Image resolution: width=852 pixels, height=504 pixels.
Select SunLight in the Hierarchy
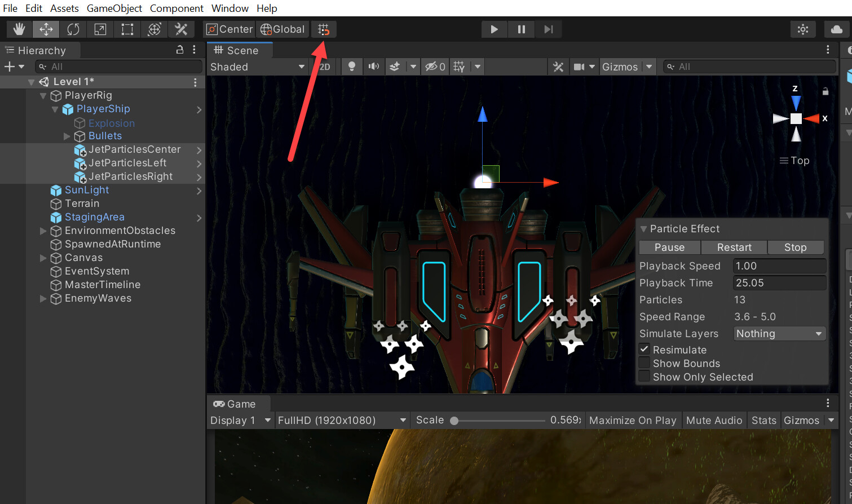pos(87,190)
